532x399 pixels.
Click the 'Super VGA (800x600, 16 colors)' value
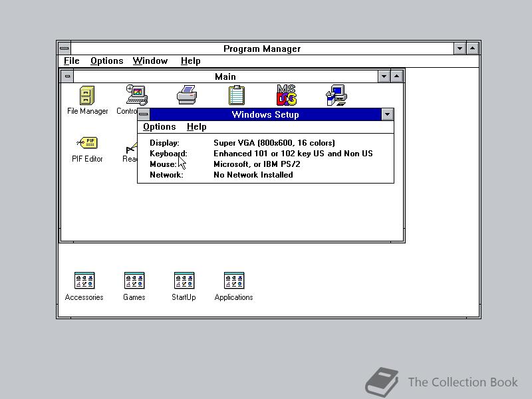[274, 143]
